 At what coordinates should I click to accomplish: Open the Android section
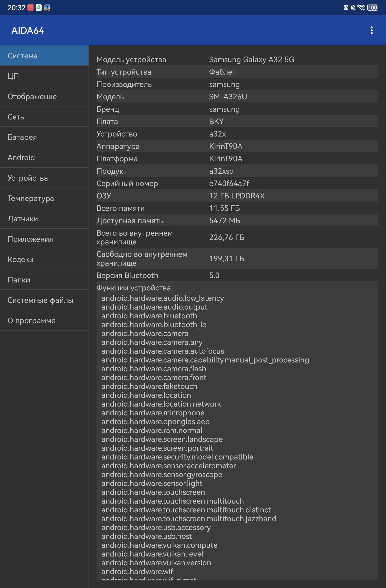click(x=44, y=157)
